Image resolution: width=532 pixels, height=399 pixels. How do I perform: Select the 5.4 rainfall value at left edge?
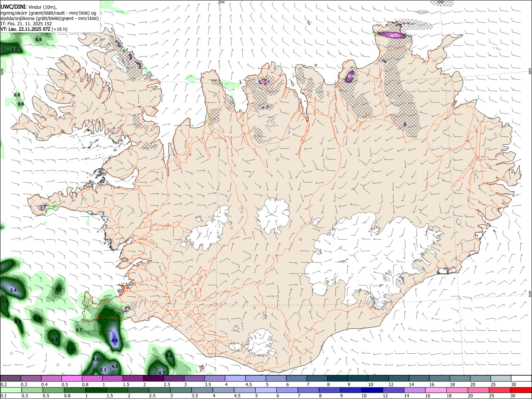pos(13,290)
